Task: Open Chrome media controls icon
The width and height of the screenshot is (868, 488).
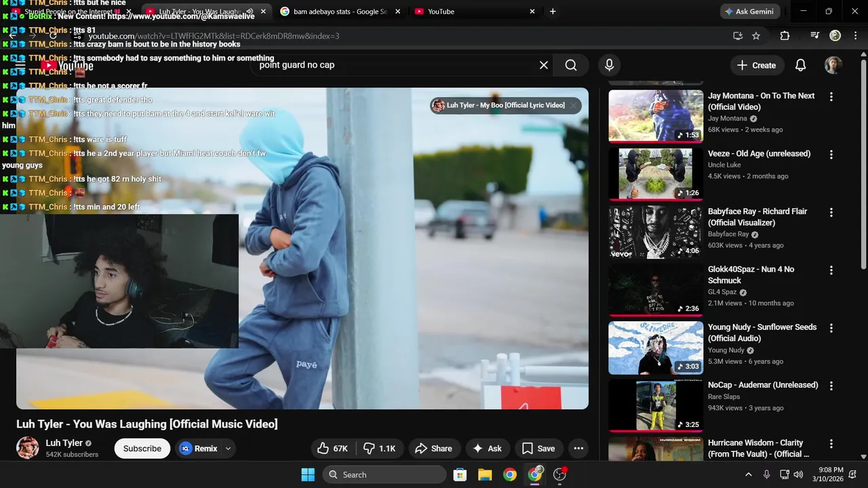Action: click(x=814, y=36)
